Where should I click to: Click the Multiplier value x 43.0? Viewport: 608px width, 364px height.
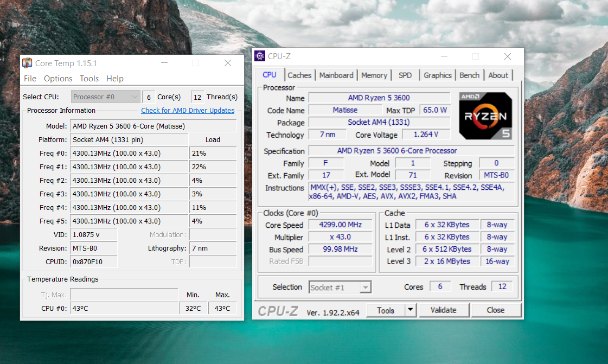(x=340, y=237)
